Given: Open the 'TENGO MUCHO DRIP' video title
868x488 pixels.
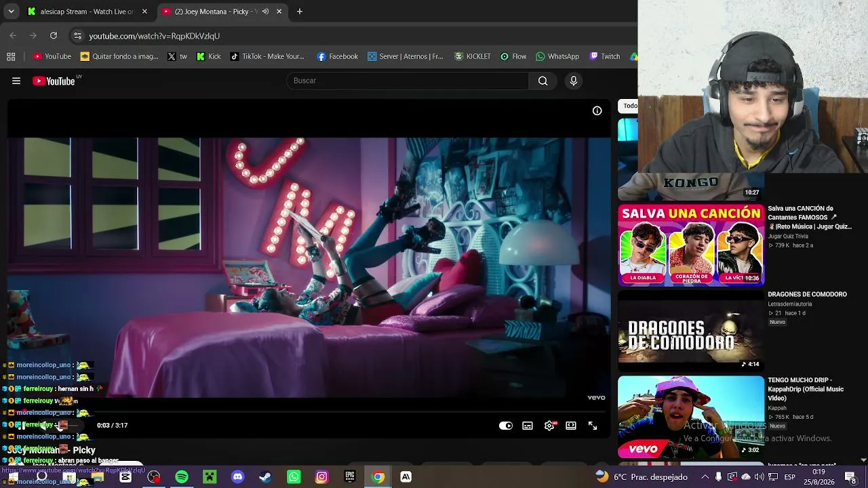Looking at the screenshot, I should tap(806, 389).
